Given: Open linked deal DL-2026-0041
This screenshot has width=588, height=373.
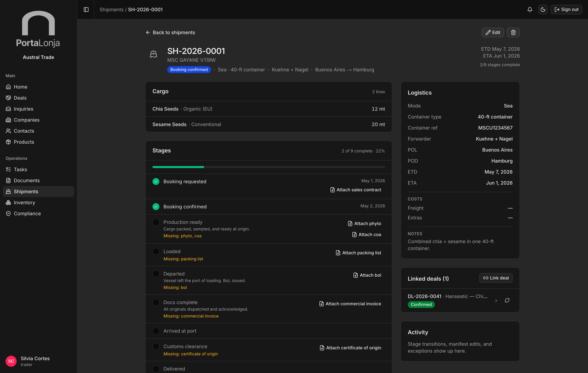Looking at the screenshot, I should [448, 297].
